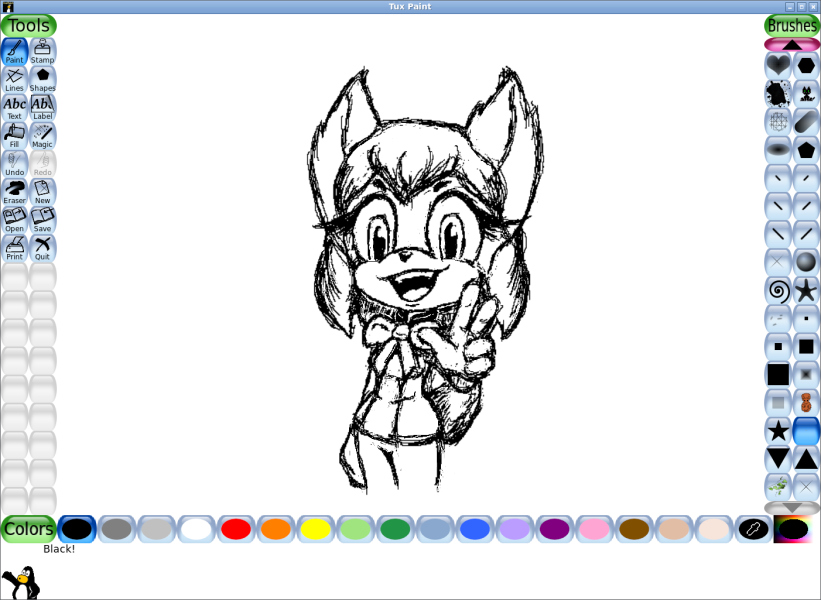Print the drawing
The width and height of the screenshot is (821, 600).
[x=14, y=249]
